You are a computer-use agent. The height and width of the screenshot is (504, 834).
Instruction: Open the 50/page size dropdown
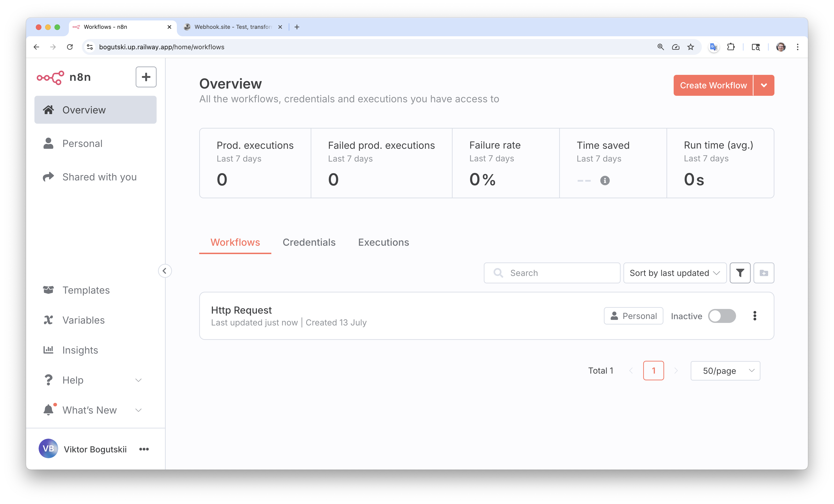tap(725, 370)
